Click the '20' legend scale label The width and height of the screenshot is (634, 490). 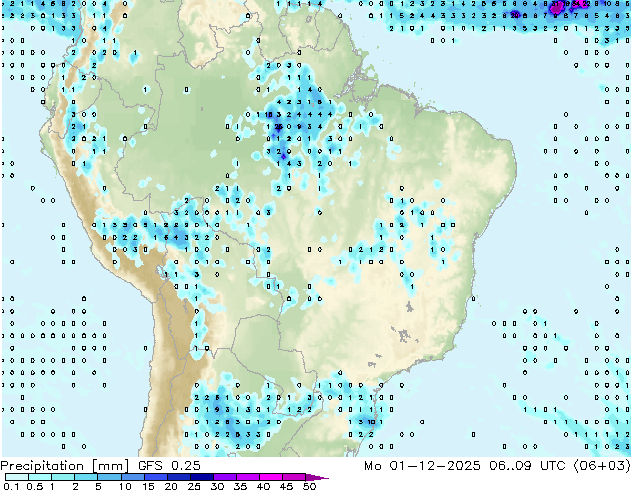point(171,486)
